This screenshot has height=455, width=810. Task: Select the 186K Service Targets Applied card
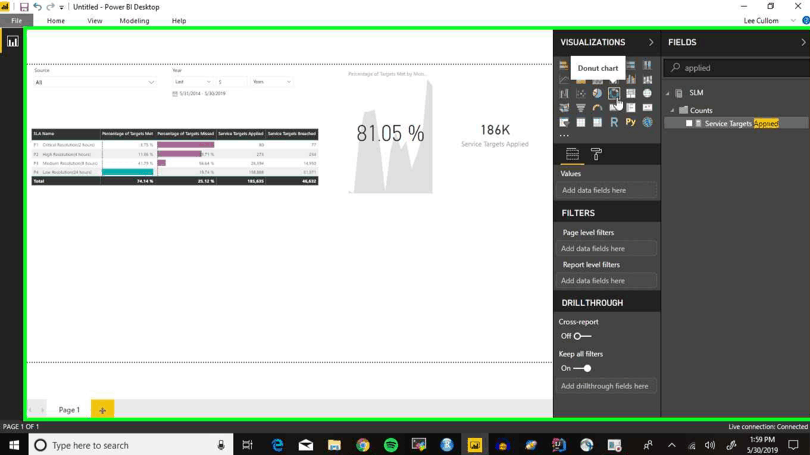click(495, 135)
